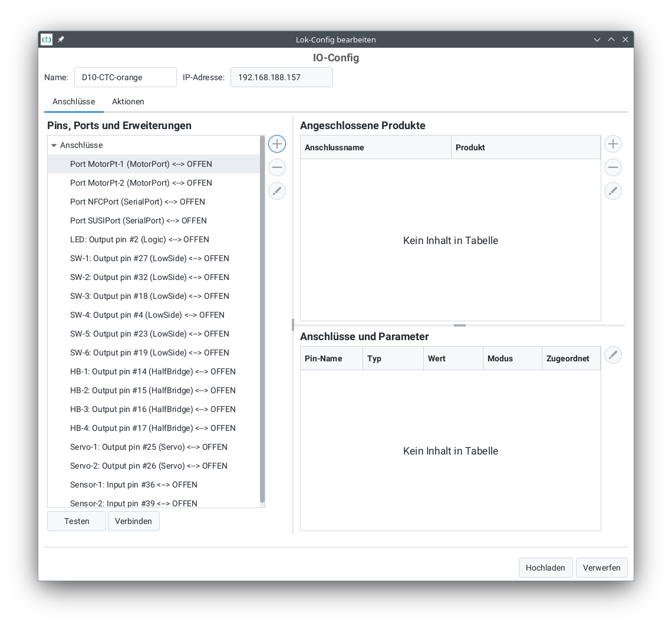Screen dimensions: 672x626
Task: Click the Name input field D10-CTC-orange
Action: coord(125,77)
